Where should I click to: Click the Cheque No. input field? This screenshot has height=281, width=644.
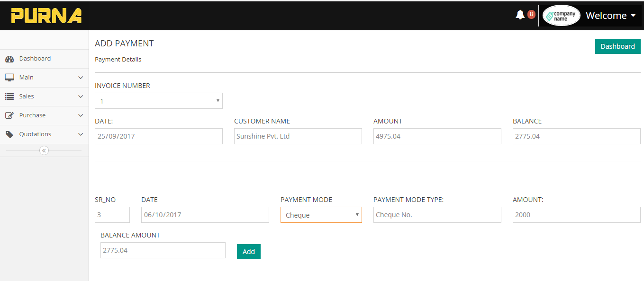click(437, 215)
